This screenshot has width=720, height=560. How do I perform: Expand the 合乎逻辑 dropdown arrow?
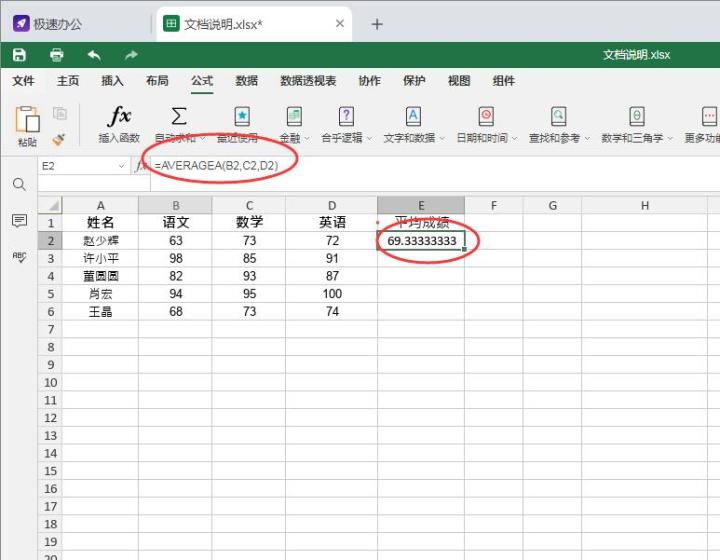click(369, 138)
